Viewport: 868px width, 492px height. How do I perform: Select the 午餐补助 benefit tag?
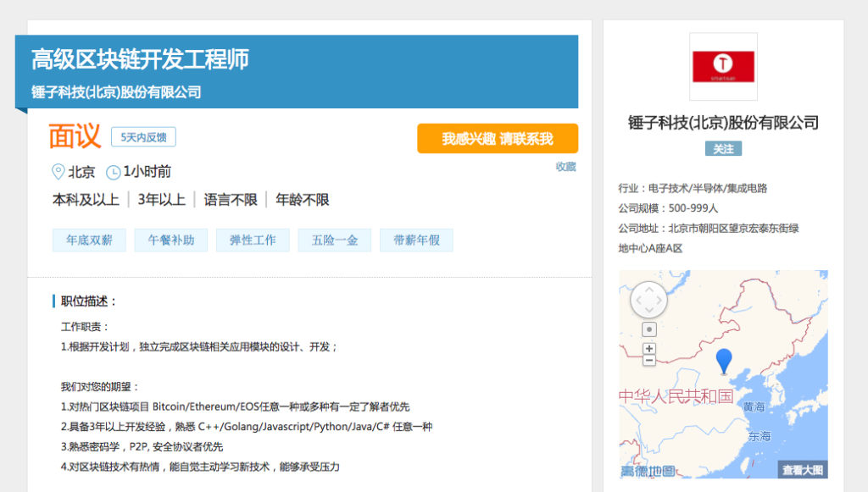pos(171,240)
